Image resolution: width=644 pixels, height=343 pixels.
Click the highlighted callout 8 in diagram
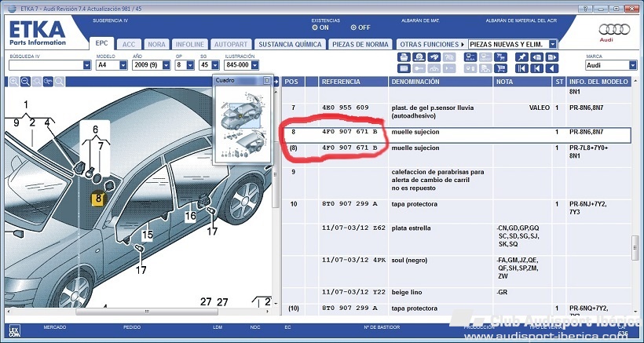point(97,199)
